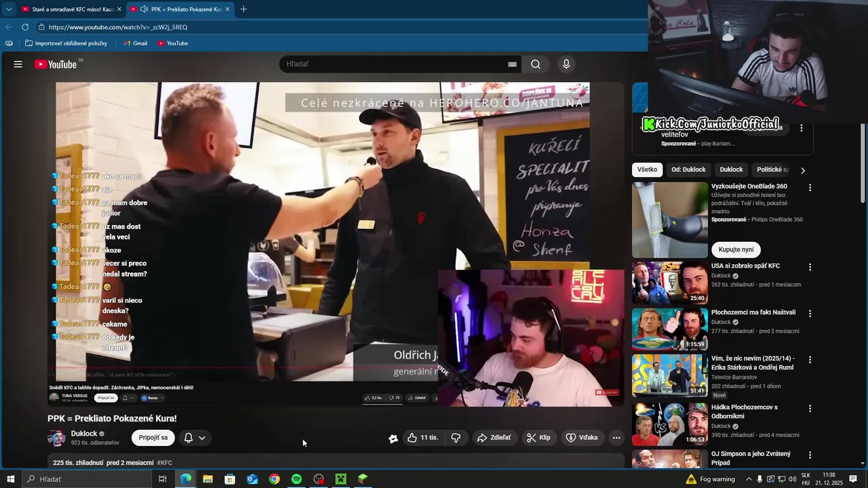Open the Gmail bookmark
The height and width of the screenshot is (488, 868).
pyautogui.click(x=135, y=43)
